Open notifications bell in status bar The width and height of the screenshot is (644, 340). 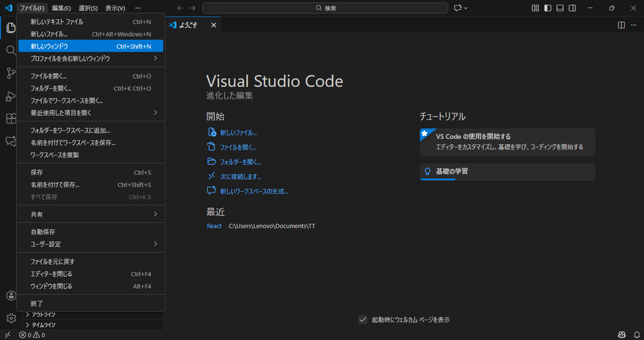click(636, 335)
